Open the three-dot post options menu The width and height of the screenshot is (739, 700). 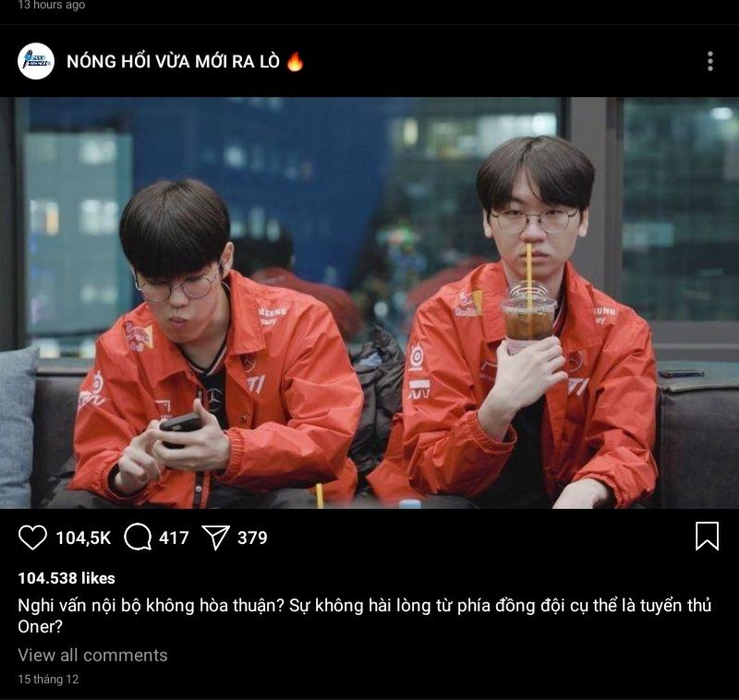click(710, 62)
